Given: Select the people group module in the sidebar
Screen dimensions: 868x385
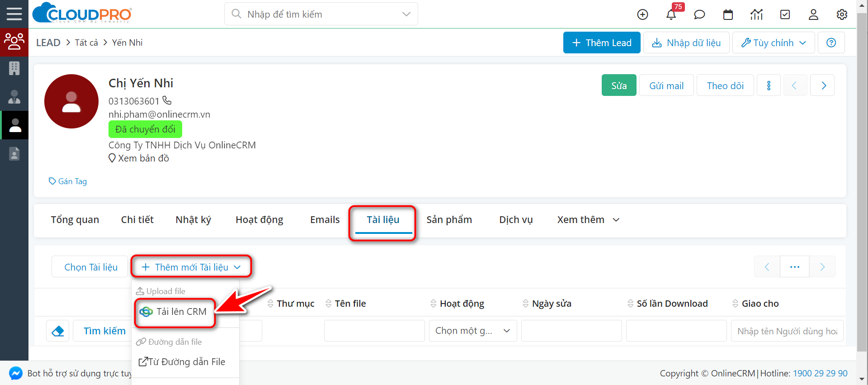Looking at the screenshot, I should [x=14, y=42].
